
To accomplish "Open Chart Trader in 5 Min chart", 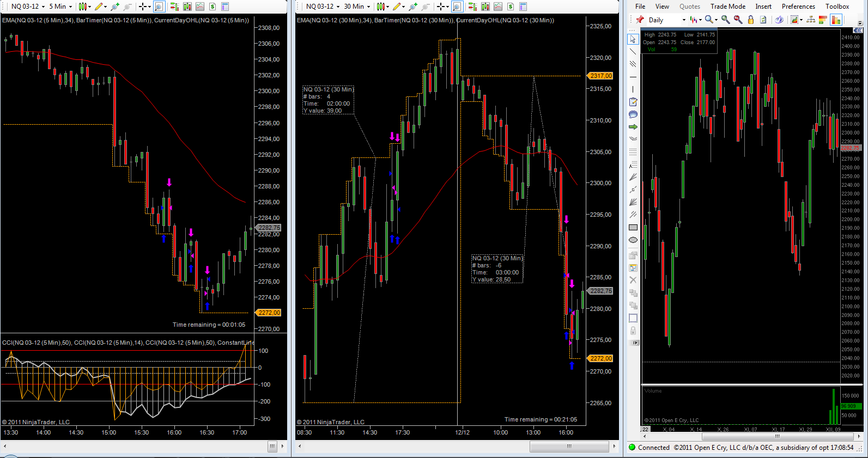I will point(174,7).
